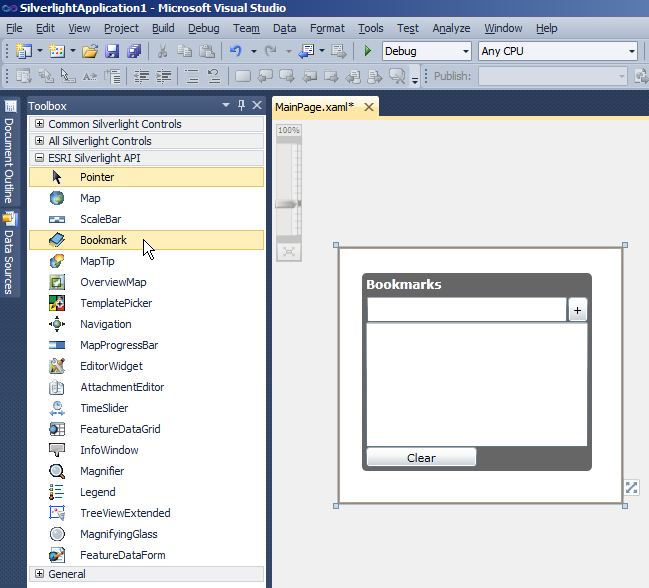Click the Open File folder icon
649x588 pixels.
(x=90, y=51)
